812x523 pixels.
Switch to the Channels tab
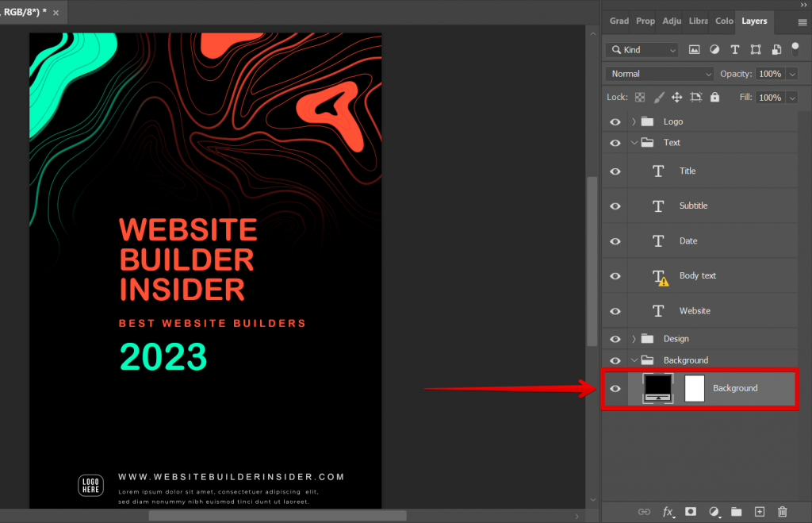pyautogui.click(x=724, y=21)
